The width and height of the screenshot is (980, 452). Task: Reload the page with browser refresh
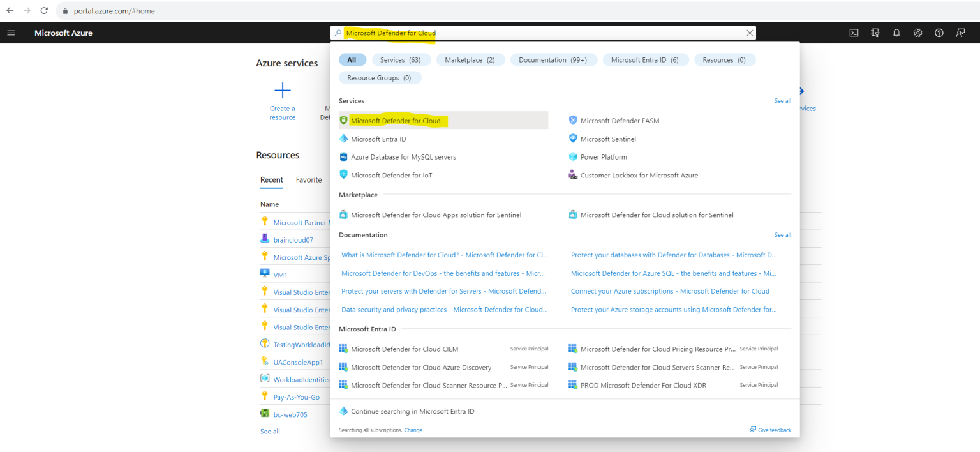click(44, 11)
